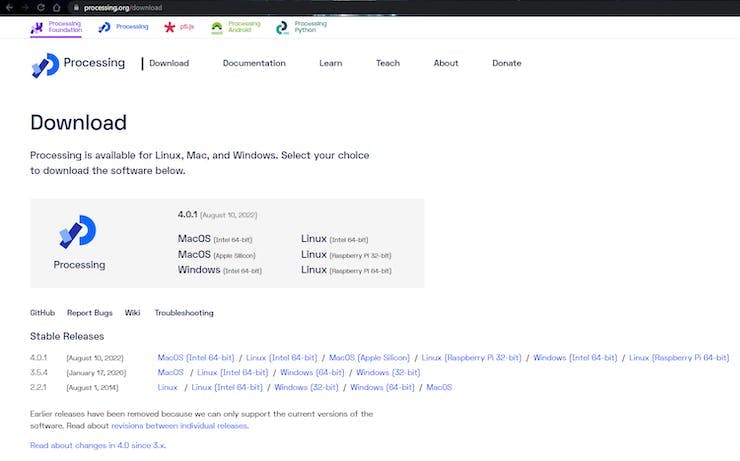Click 4.0.1 Linux (Intel 64-bit) release link
This screenshot has height=461, width=740.
(x=282, y=358)
